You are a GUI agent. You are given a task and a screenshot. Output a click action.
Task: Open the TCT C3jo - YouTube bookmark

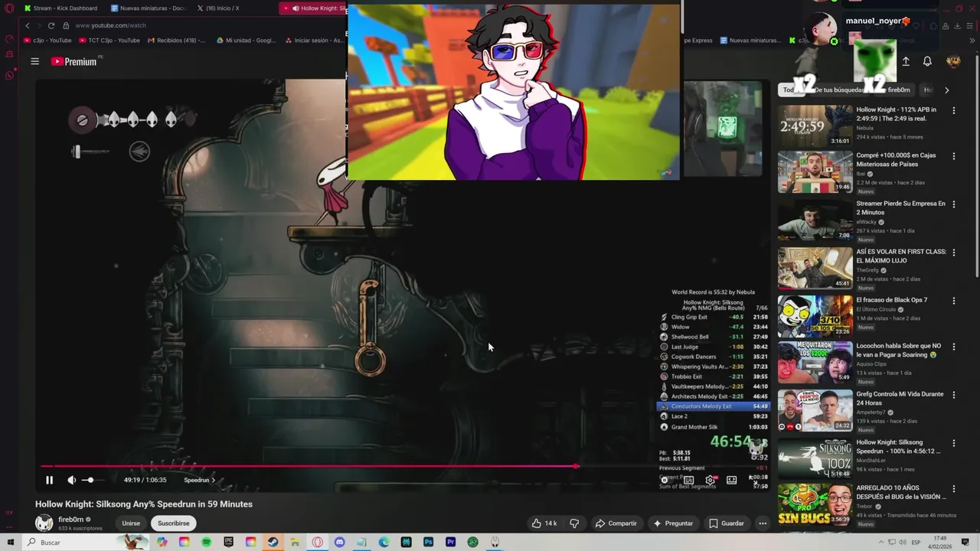[x=109, y=41]
